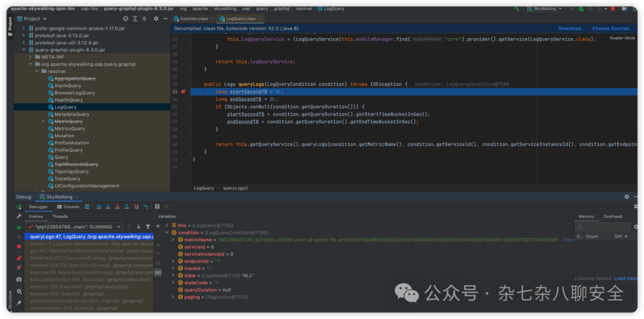The image size is (644, 319).
Task: Open View Breakpoints icon
Action: click(x=19, y=258)
